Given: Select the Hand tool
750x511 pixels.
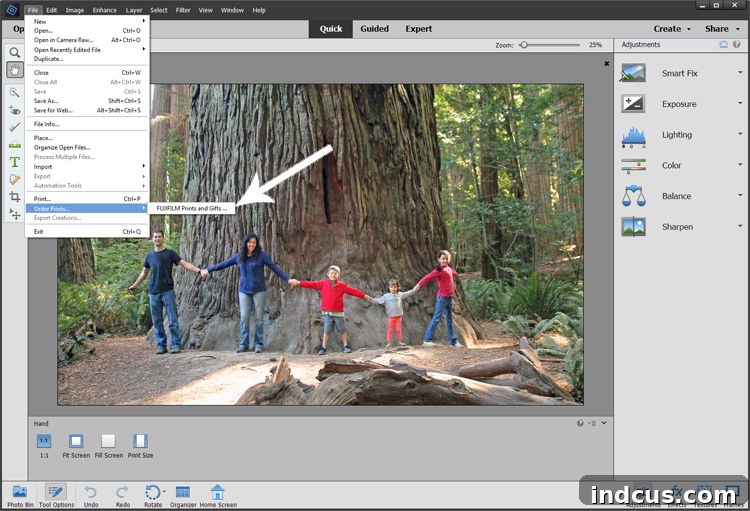Looking at the screenshot, I should 15,70.
